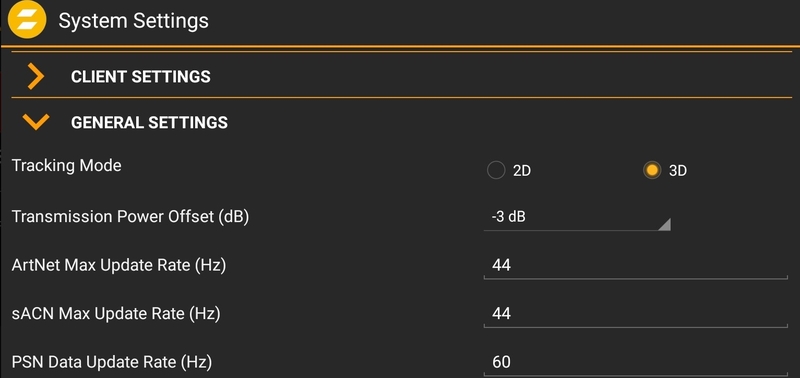This screenshot has width=800, height=378.
Task: Click the ArtNet Max Update Rate label
Action: coord(119,265)
